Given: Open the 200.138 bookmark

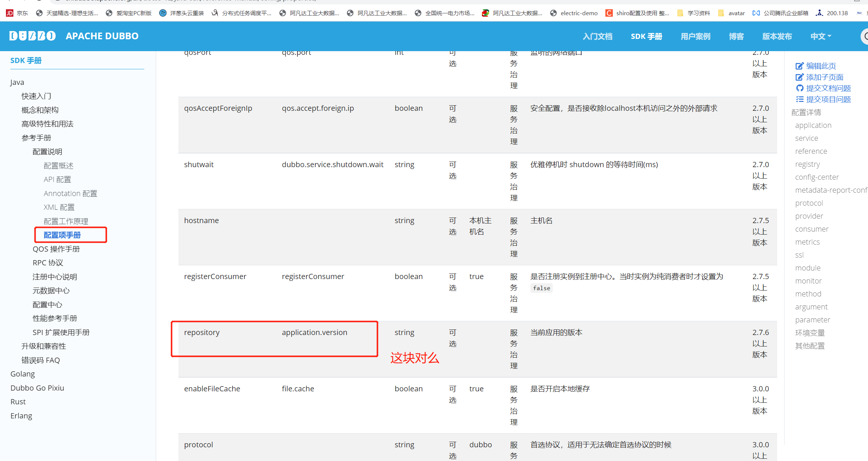Looking at the screenshot, I should pyautogui.click(x=832, y=13).
